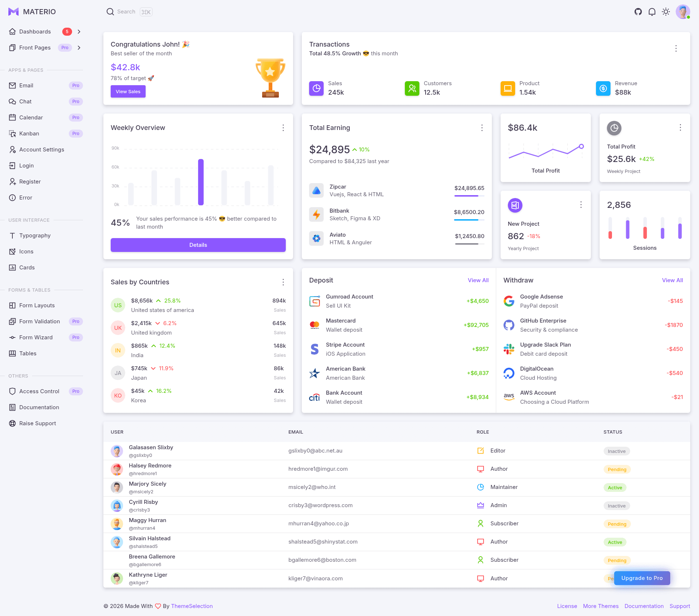
Task: Toggle the light/dark theme sun icon
Action: pos(666,12)
